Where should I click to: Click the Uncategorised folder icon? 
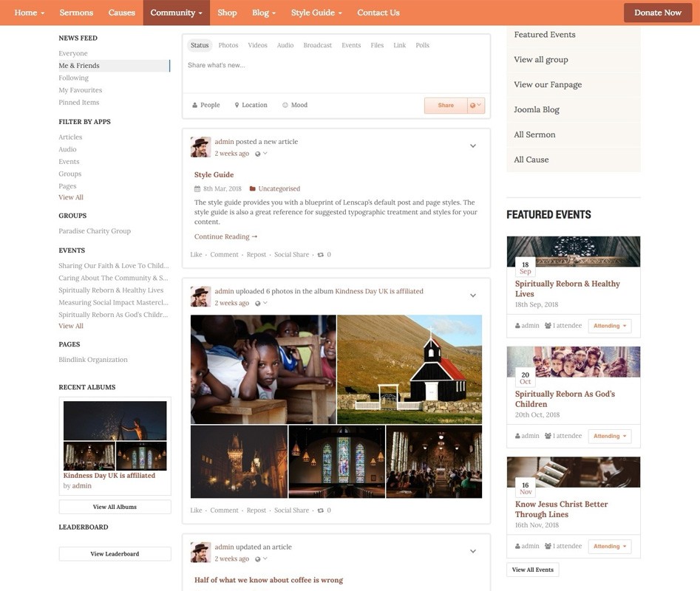tap(253, 189)
